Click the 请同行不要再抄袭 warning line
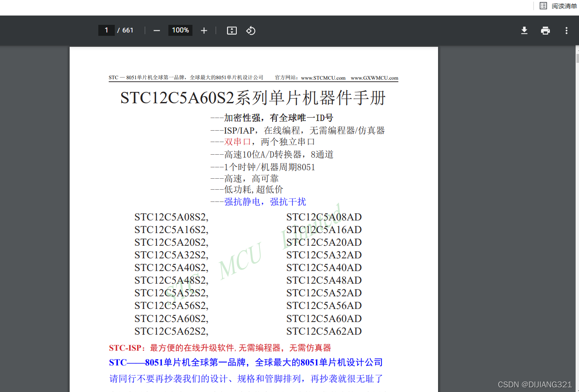Viewport: 579px width, 392px height. 246,379
